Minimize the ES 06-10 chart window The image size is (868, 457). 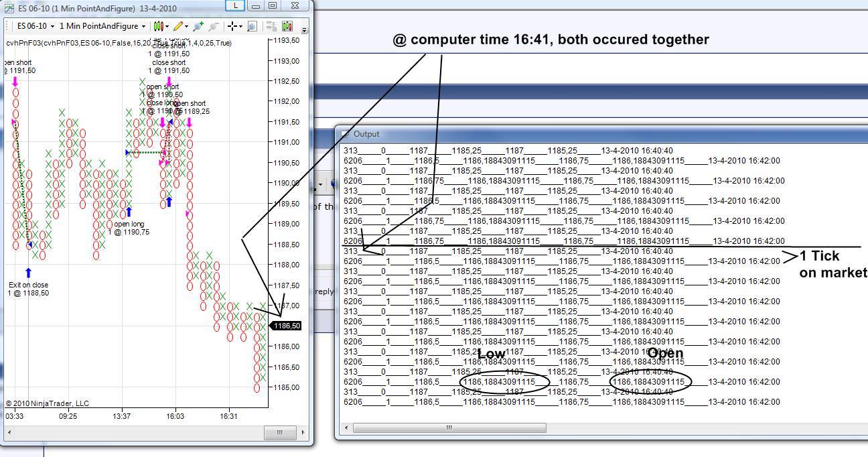tap(256, 5)
